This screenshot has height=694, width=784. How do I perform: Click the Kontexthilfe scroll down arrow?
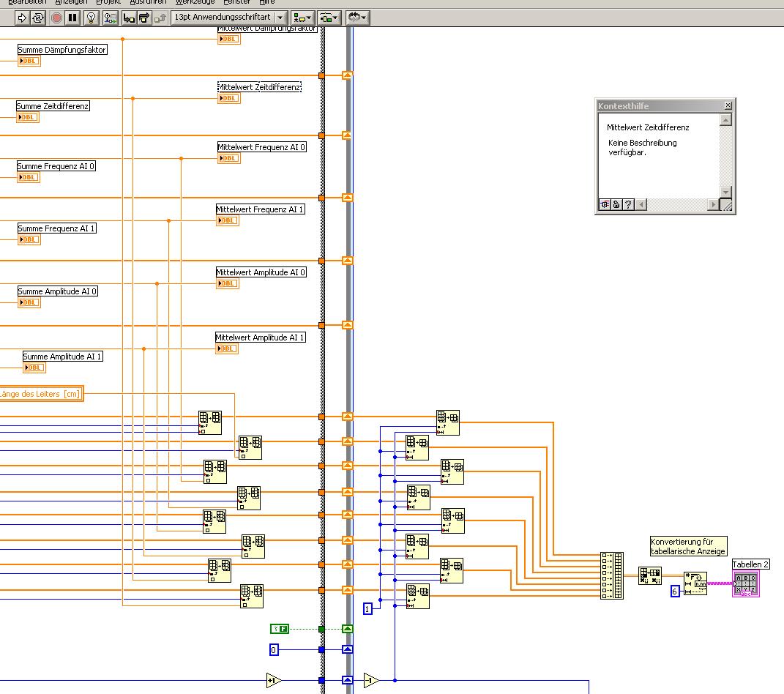pos(725,192)
